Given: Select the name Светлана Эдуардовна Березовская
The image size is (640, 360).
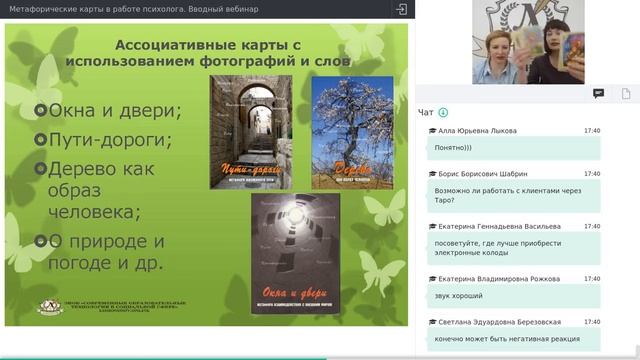Looking at the screenshot, I should pyautogui.click(x=500, y=322).
